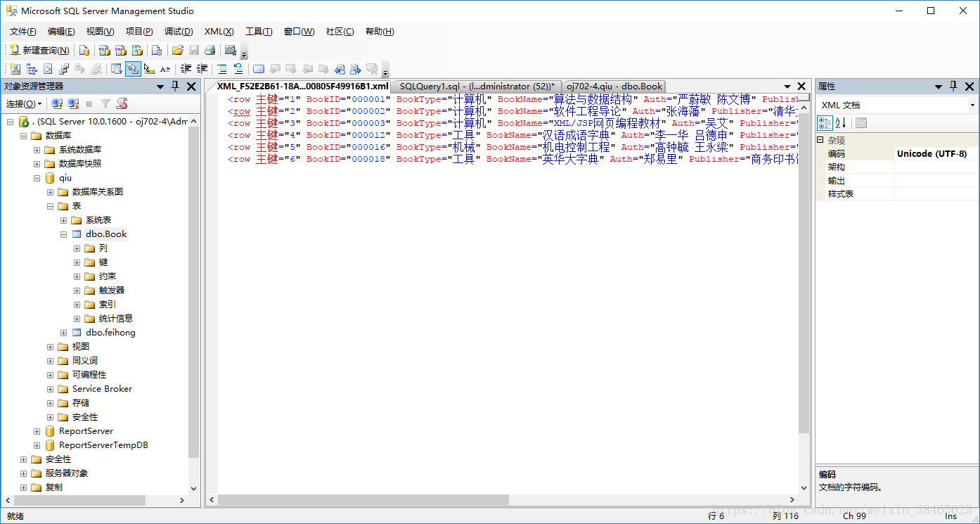Open a Database Engine Query
Viewport: 980px width, 524px height.
pos(84,50)
